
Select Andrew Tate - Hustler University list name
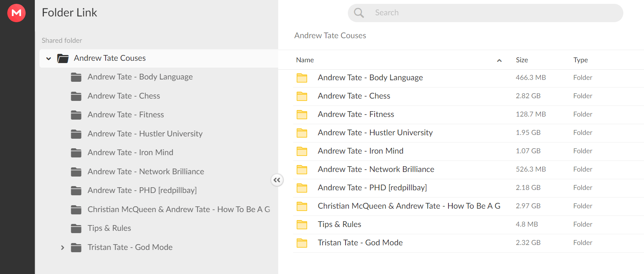tap(375, 133)
